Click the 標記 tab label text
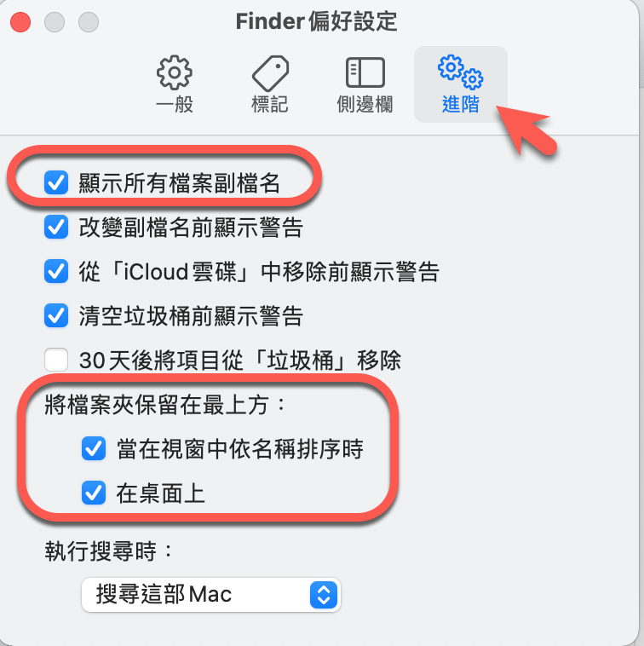The image size is (644, 646). (270, 104)
